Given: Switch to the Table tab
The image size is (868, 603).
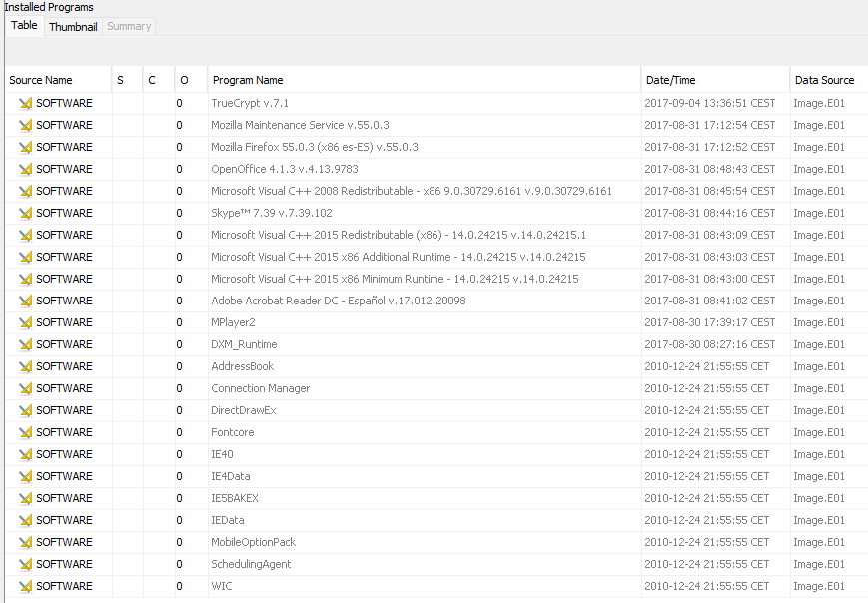Looking at the screenshot, I should pyautogui.click(x=24, y=25).
